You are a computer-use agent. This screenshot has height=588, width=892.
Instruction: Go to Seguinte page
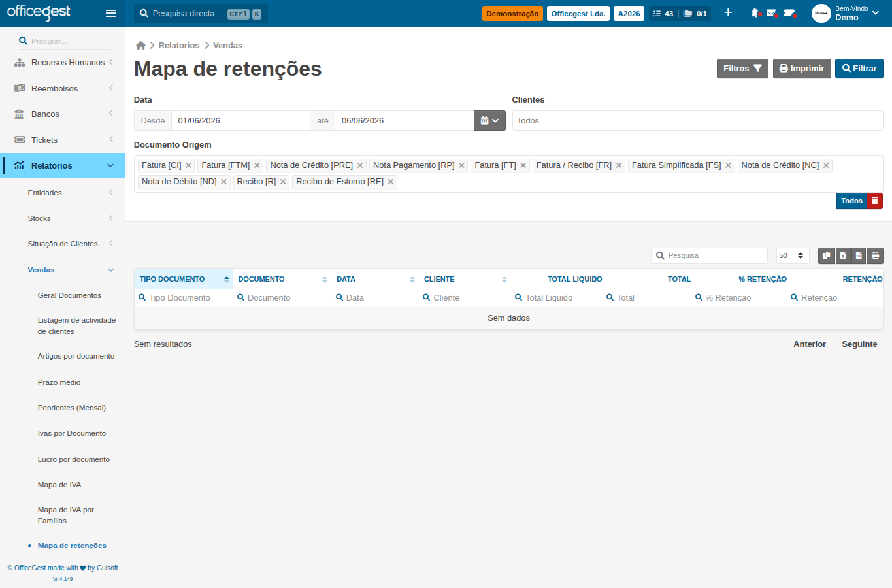pyautogui.click(x=859, y=344)
